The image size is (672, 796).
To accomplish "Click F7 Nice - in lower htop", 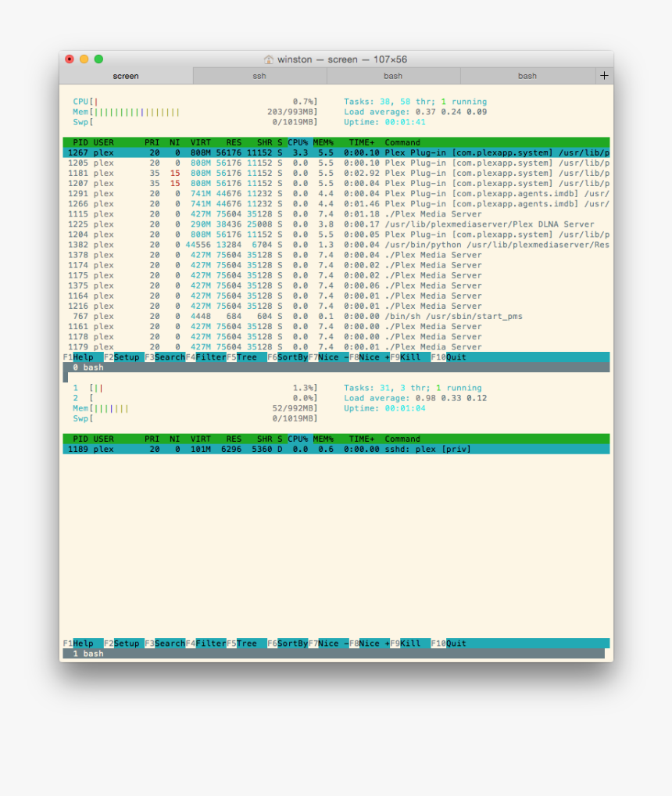I will point(329,644).
